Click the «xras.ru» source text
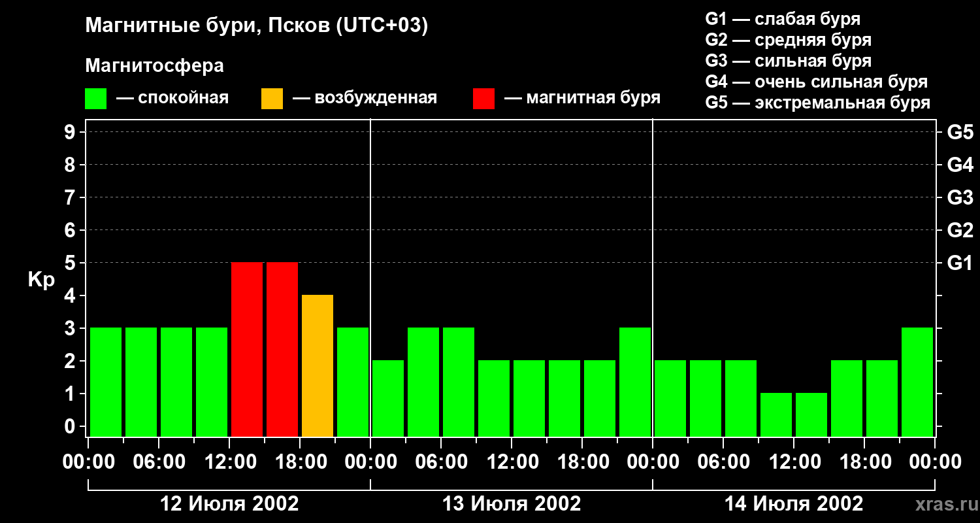The height and width of the screenshot is (523, 980). [x=945, y=505]
